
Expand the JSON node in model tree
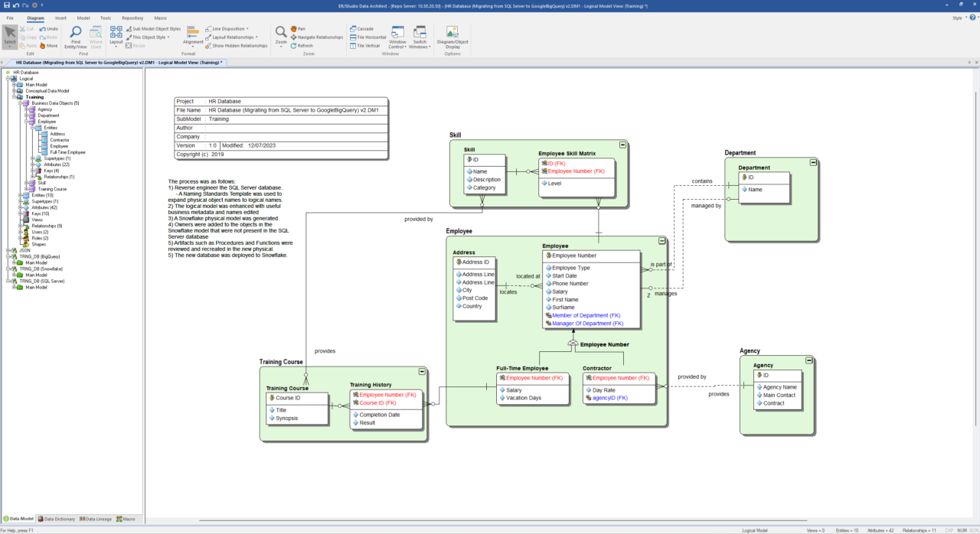8,250
